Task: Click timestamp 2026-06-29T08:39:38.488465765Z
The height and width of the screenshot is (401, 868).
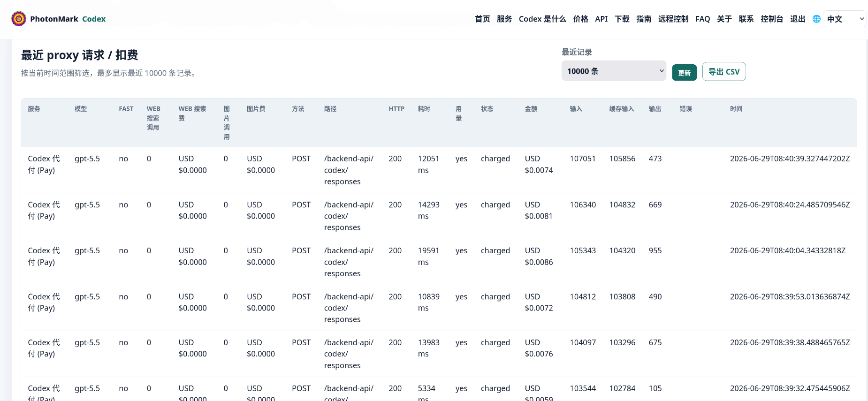Action: [x=790, y=343]
